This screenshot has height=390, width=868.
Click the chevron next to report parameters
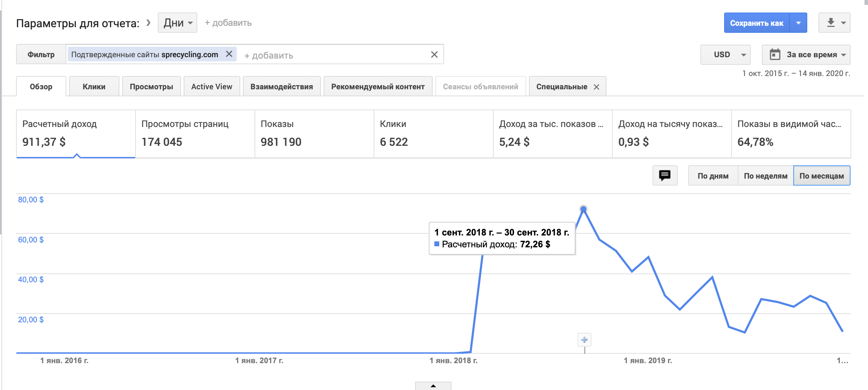[x=148, y=23]
